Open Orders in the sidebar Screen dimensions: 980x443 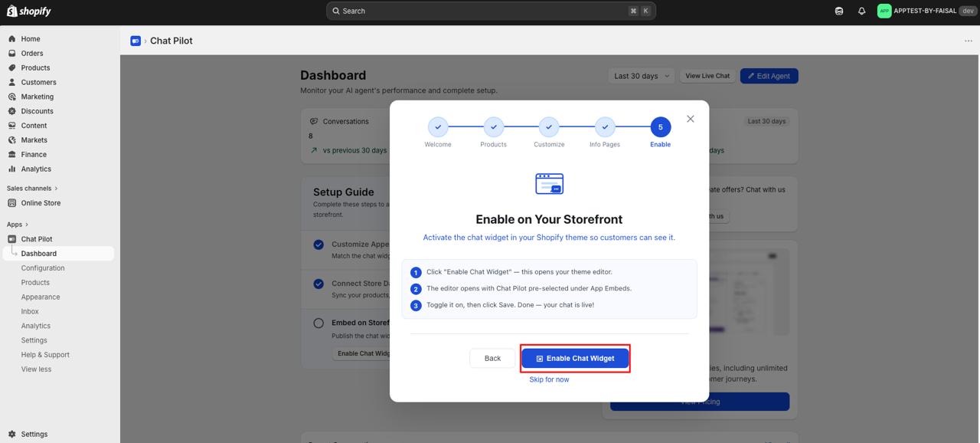32,54
